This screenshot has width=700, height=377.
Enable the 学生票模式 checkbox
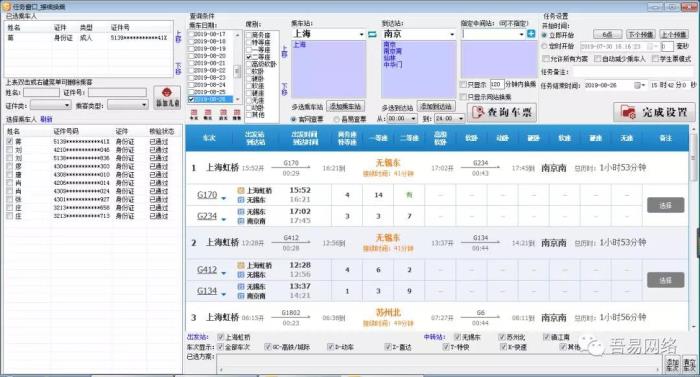[655, 59]
